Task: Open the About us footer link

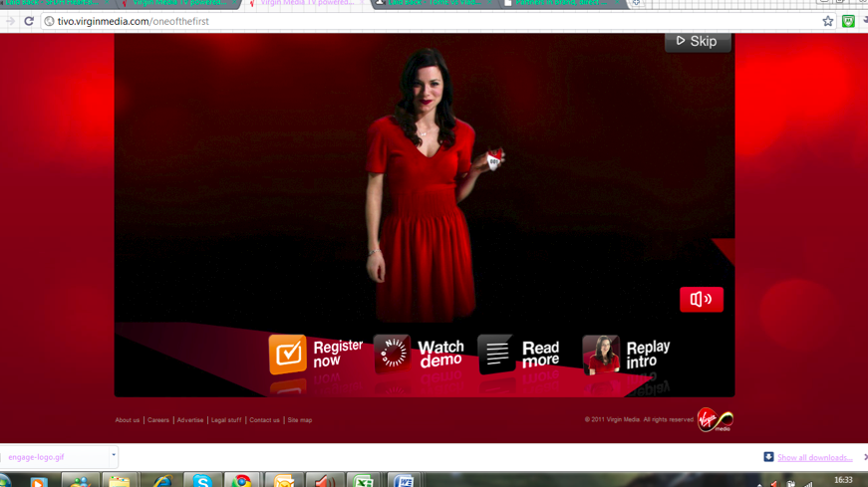Action: 128,420
